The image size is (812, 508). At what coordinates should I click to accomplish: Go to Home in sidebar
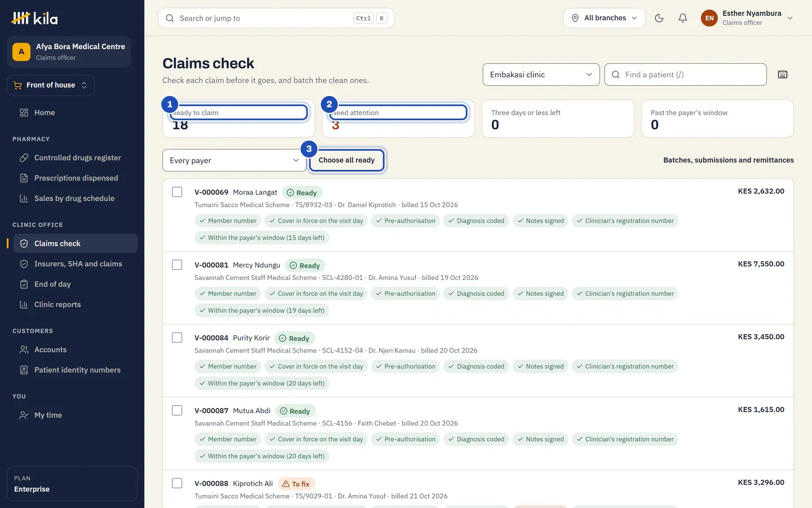(x=76, y=112)
